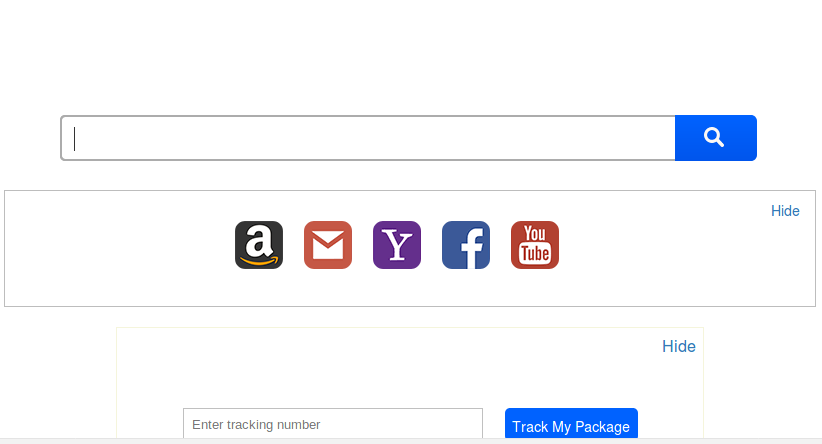Submit search with the blue button
This screenshot has width=822, height=444.
[715, 138]
